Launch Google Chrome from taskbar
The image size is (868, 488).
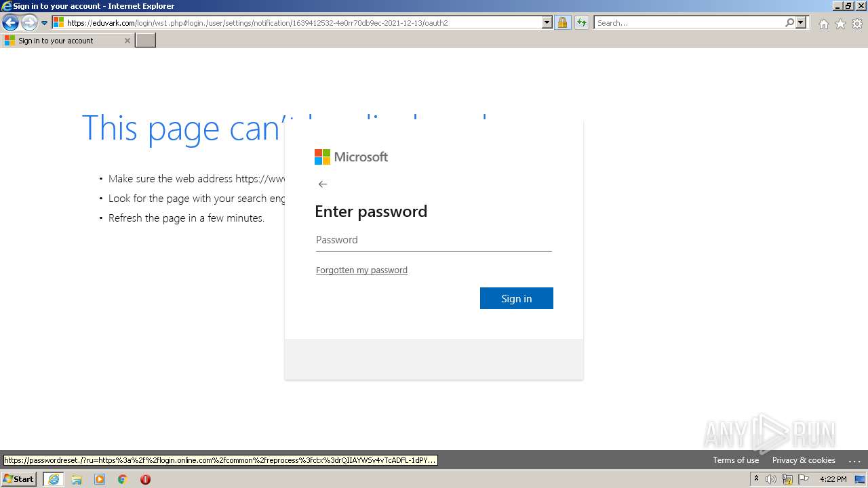pos(123,479)
